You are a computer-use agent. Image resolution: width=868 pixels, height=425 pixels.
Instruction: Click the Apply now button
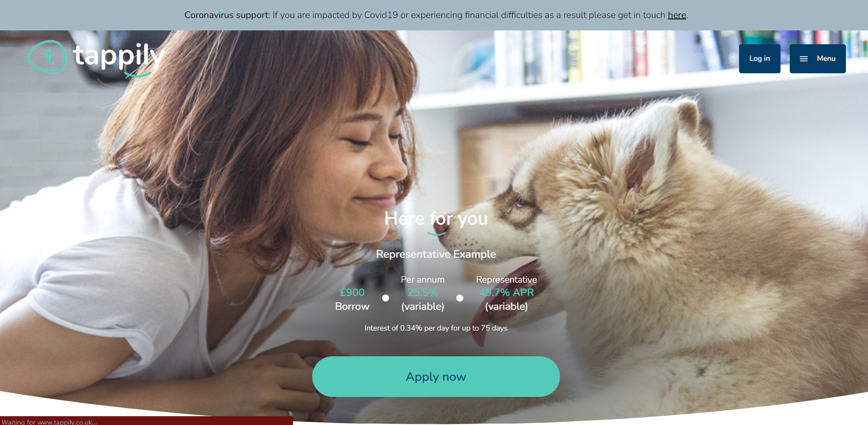coord(436,377)
